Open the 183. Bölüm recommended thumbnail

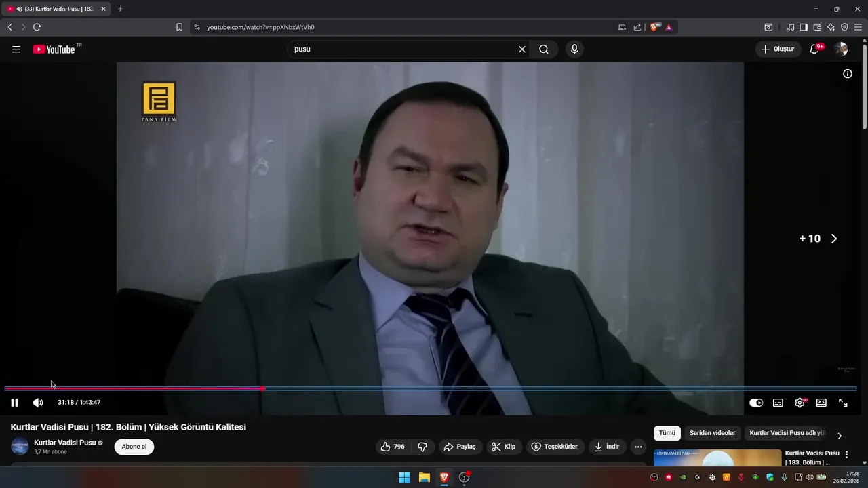tap(717, 458)
